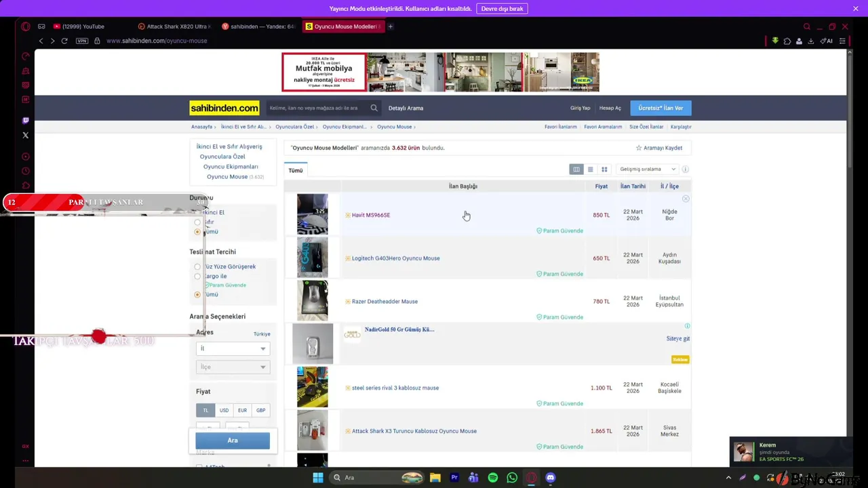Click the Giriş Yap login link
Image resolution: width=868 pixels, height=488 pixels.
tap(580, 108)
